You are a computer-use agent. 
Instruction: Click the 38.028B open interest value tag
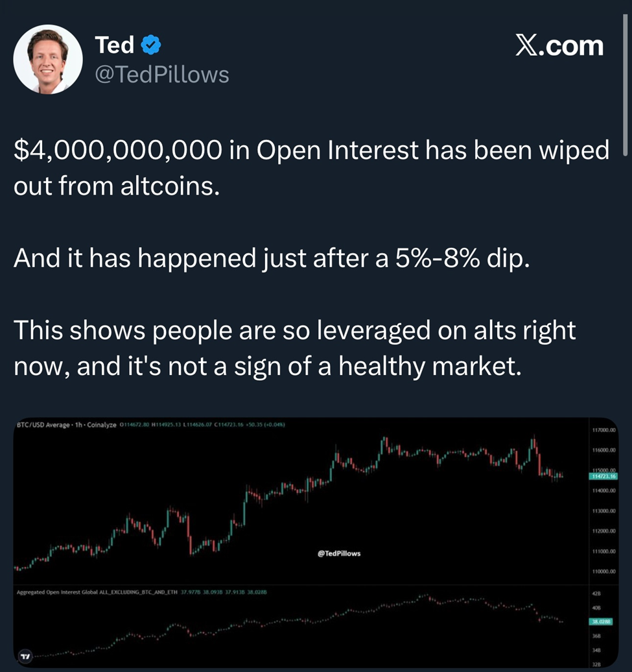[x=603, y=621]
